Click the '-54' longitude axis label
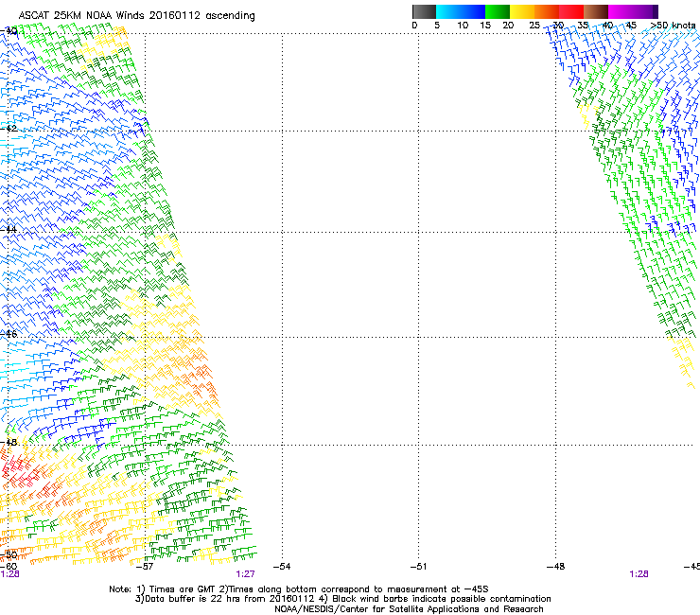 (x=282, y=567)
